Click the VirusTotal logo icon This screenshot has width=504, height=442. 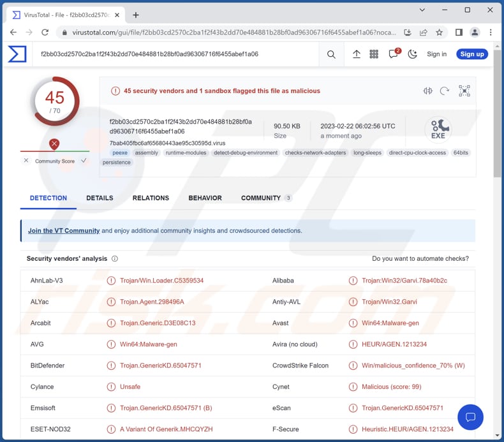pyautogui.click(x=17, y=54)
